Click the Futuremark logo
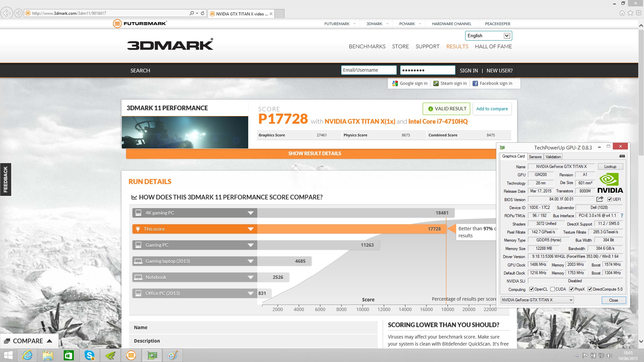The width and height of the screenshot is (644, 362). [x=140, y=23]
